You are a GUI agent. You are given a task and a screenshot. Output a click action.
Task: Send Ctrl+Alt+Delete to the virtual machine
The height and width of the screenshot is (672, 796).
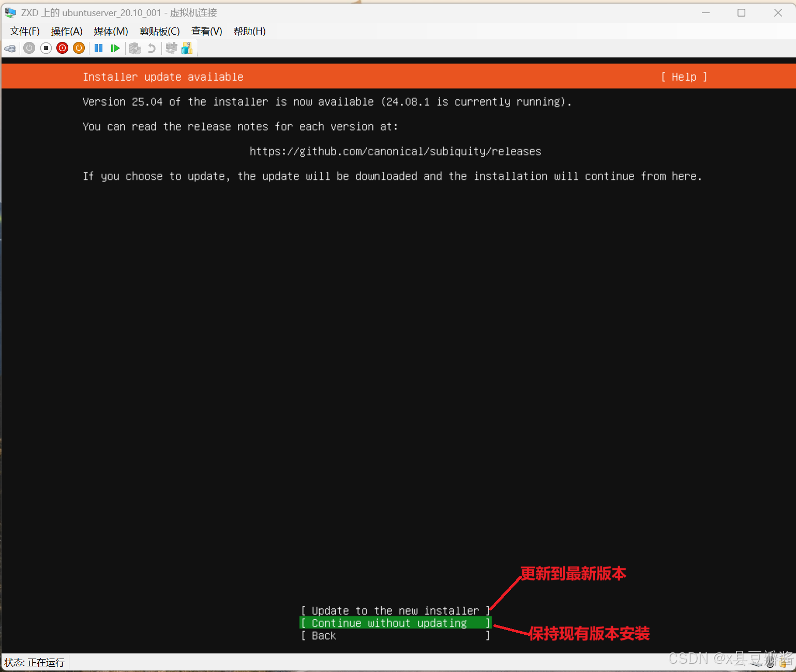(x=10, y=48)
